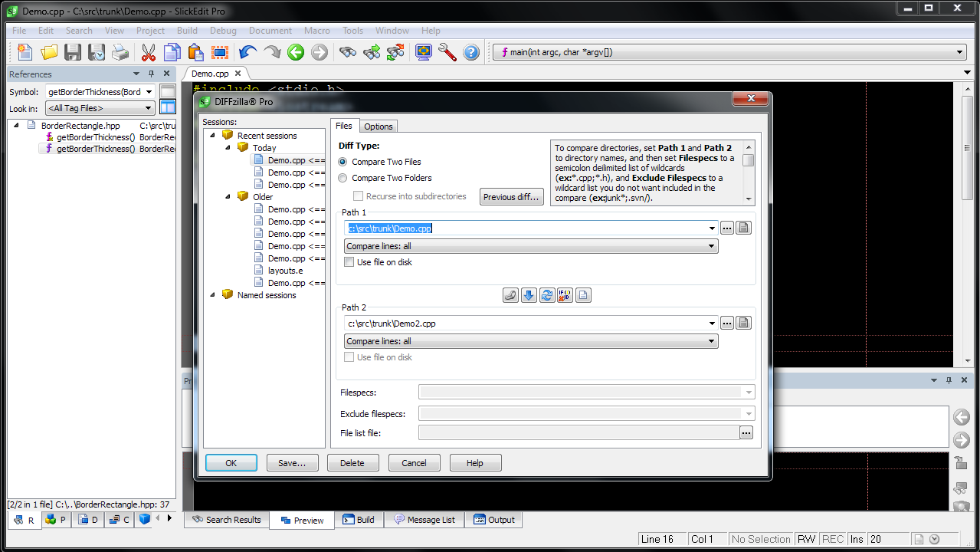Click the buffer document icon beside Path 1
The image size is (980, 552).
(x=743, y=228)
